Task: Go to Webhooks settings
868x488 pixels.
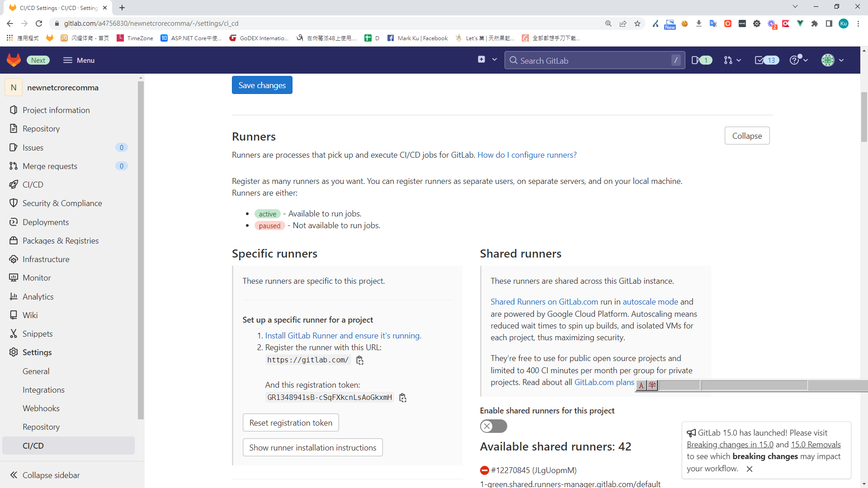Action: pos(41,408)
